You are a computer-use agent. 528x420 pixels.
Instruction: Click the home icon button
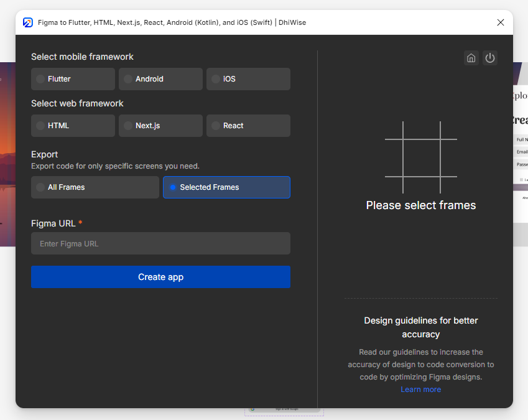point(471,58)
